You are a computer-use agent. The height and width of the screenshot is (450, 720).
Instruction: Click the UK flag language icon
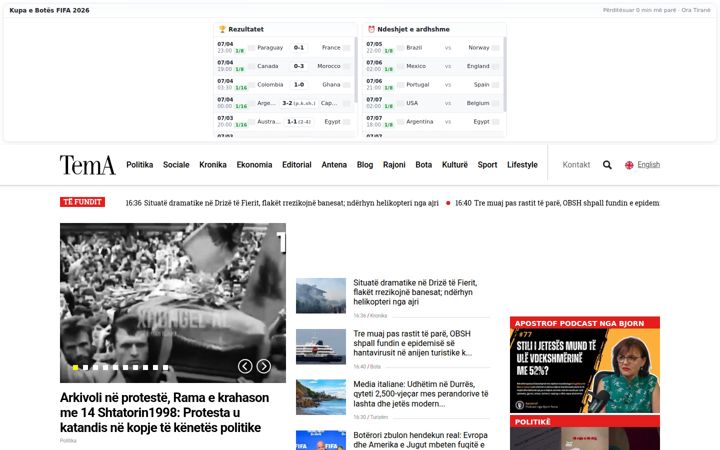pyautogui.click(x=629, y=165)
